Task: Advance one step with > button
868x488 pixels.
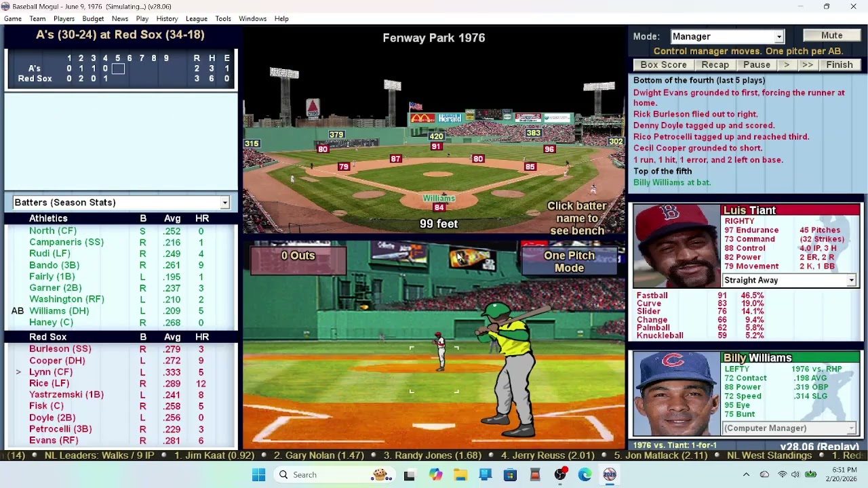Action: pos(786,65)
